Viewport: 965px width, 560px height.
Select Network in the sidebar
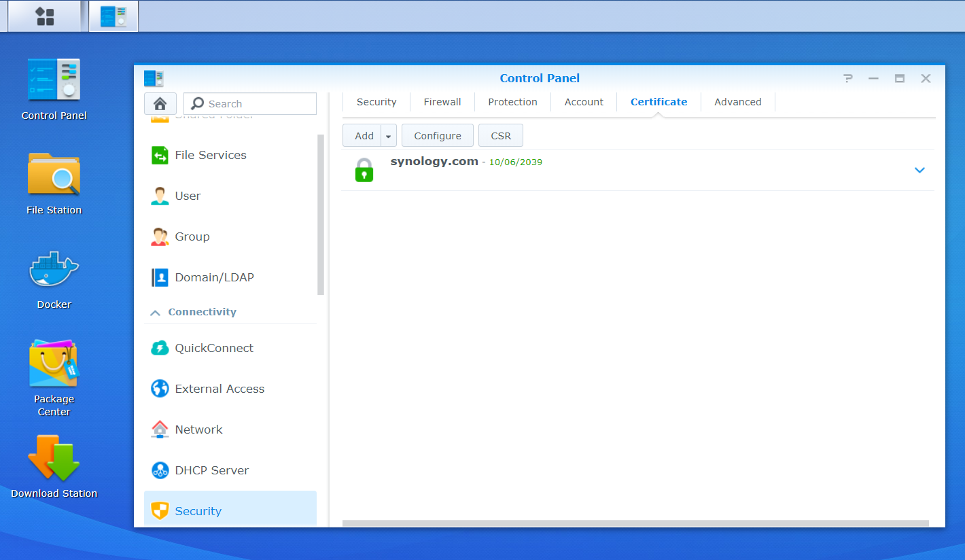tap(230, 430)
